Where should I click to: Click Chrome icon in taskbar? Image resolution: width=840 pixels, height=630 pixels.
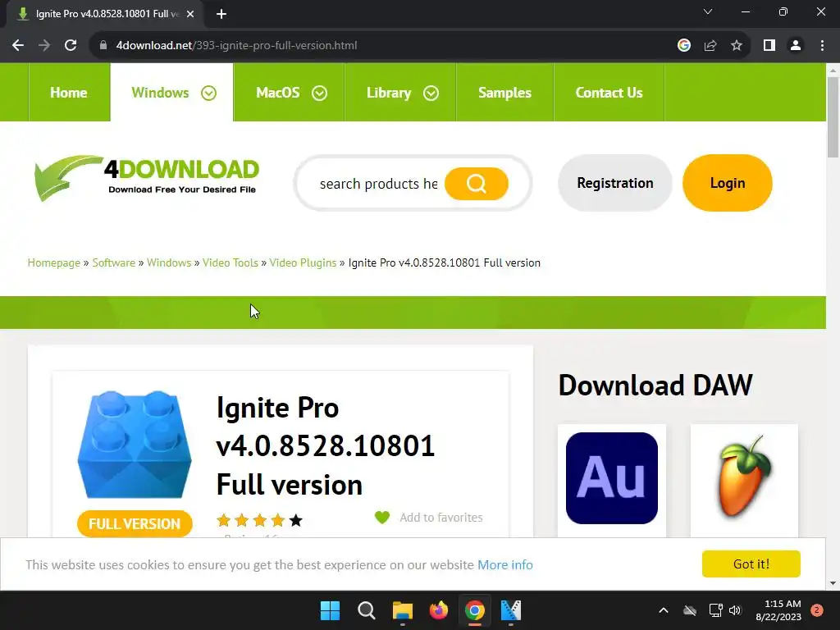[475, 610]
